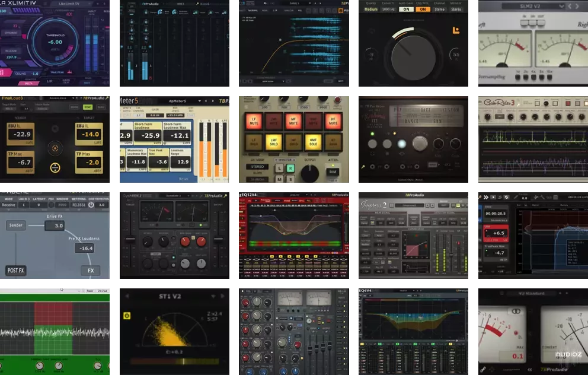The image size is (588, 375).
Task: Open the Quality Medium dropdown
Action: tap(371, 9)
